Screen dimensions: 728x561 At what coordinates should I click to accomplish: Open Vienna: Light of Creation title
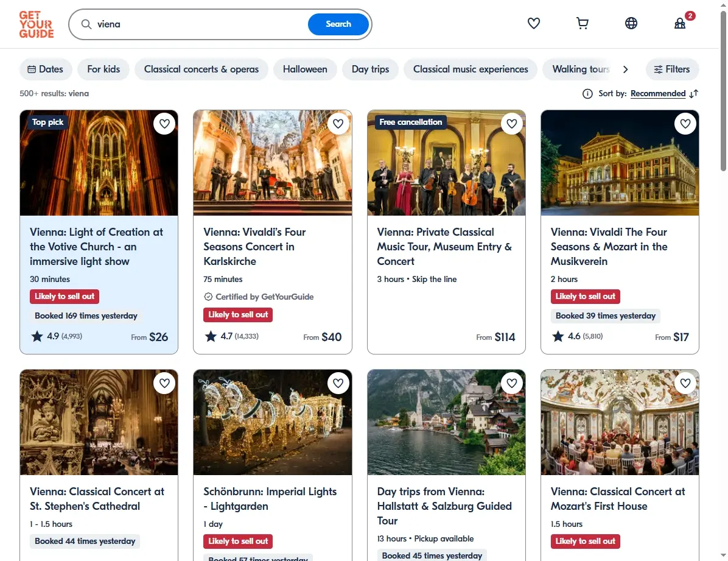(x=97, y=247)
